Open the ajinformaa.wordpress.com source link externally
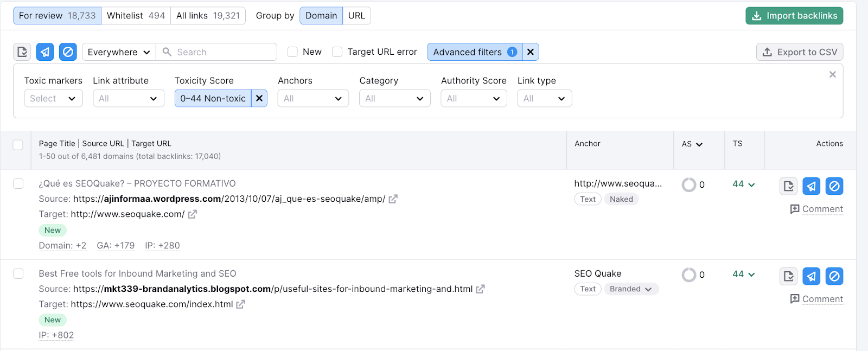 point(393,199)
